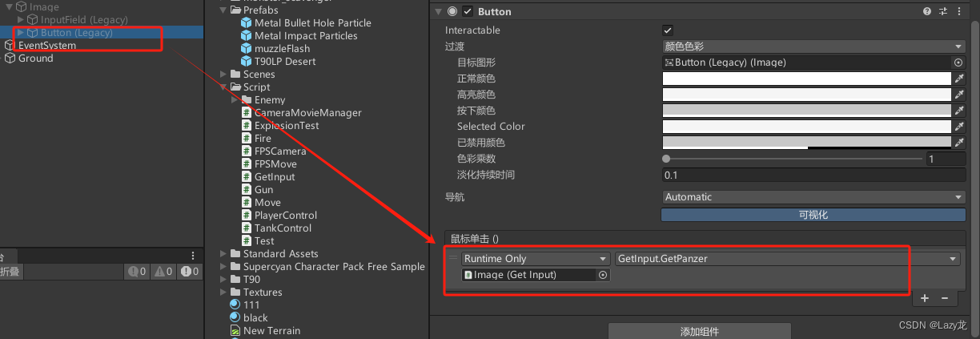Select the GetInput script icon
The width and height of the screenshot is (980, 339).
coord(247,177)
